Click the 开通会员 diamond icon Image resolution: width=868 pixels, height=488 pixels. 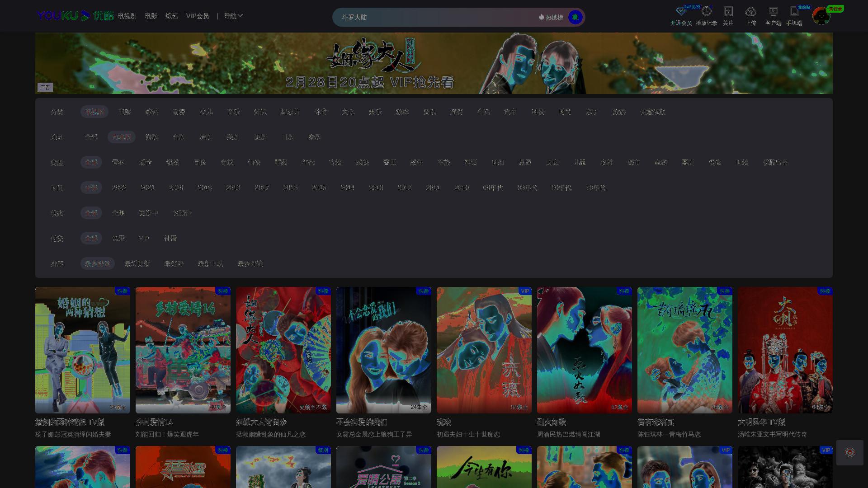coord(681,11)
